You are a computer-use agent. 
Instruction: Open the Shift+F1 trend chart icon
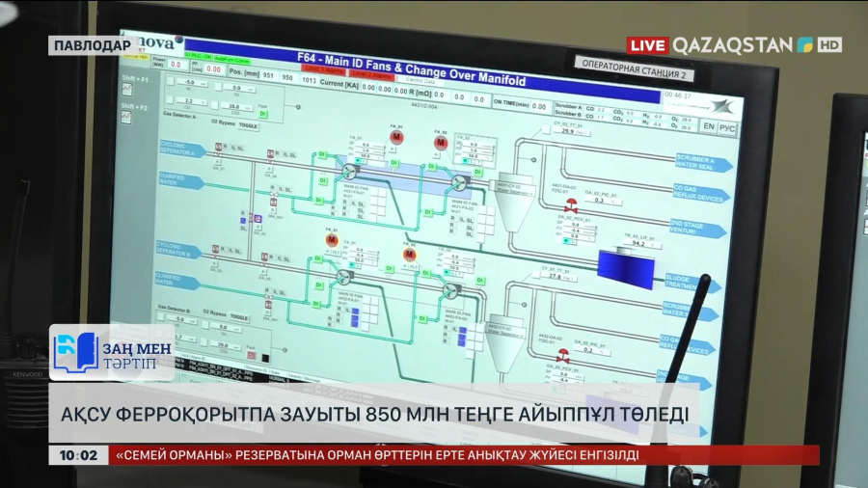[x=127, y=90]
